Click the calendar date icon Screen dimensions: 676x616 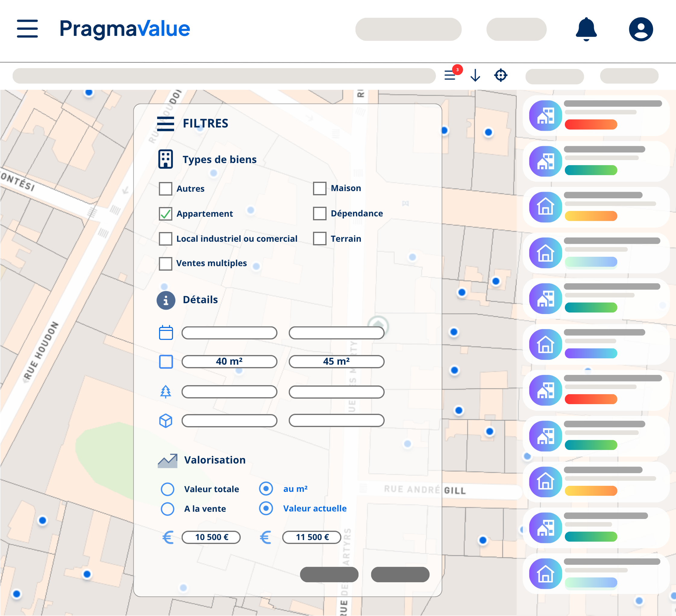point(166,332)
